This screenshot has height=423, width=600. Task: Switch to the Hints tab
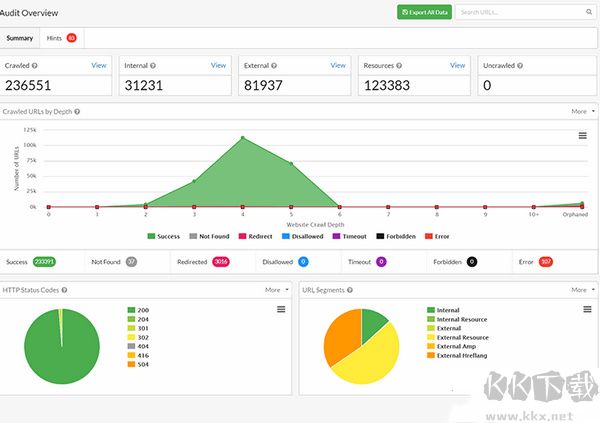(60, 38)
